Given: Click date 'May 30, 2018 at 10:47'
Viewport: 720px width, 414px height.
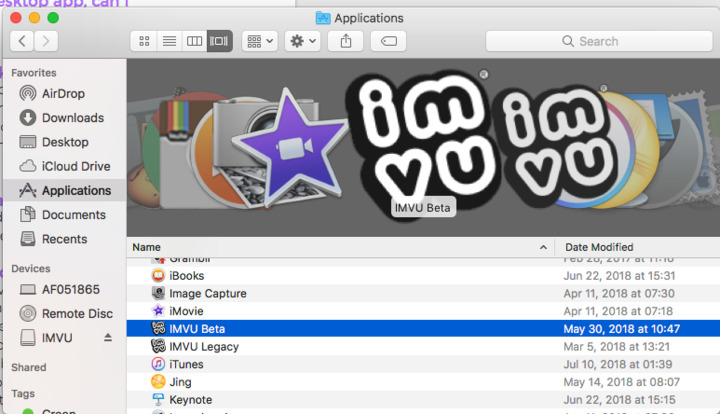Looking at the screenshot, I should (621, 329).
